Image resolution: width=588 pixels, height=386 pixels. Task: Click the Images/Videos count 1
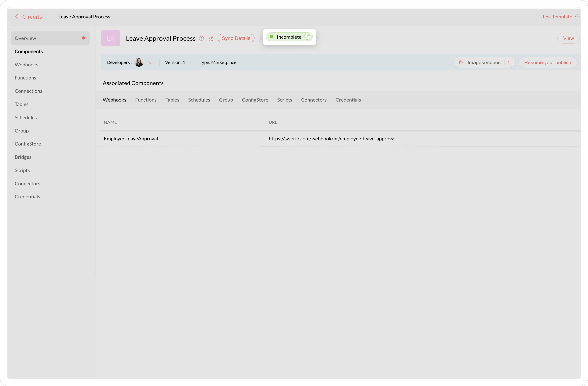509,62
